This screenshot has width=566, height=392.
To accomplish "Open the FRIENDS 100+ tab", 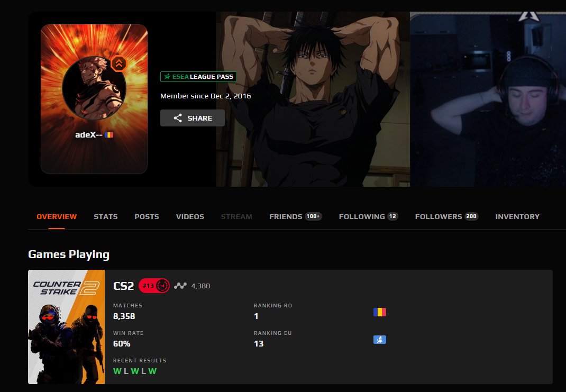I will (x=296, y=216).
